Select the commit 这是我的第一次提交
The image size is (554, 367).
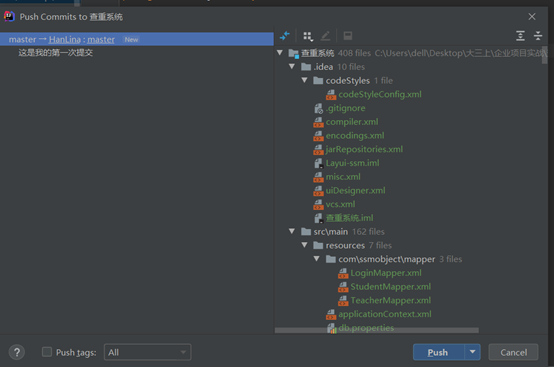55,53
